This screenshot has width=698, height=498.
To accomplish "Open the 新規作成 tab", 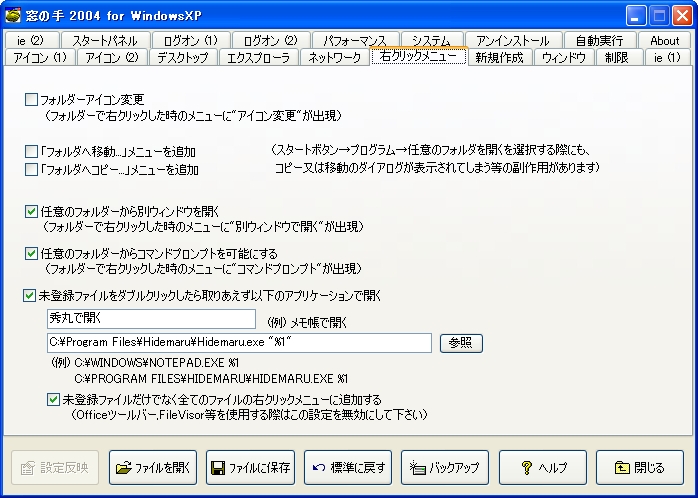I will pyautogui.click(x=499, y=57).
